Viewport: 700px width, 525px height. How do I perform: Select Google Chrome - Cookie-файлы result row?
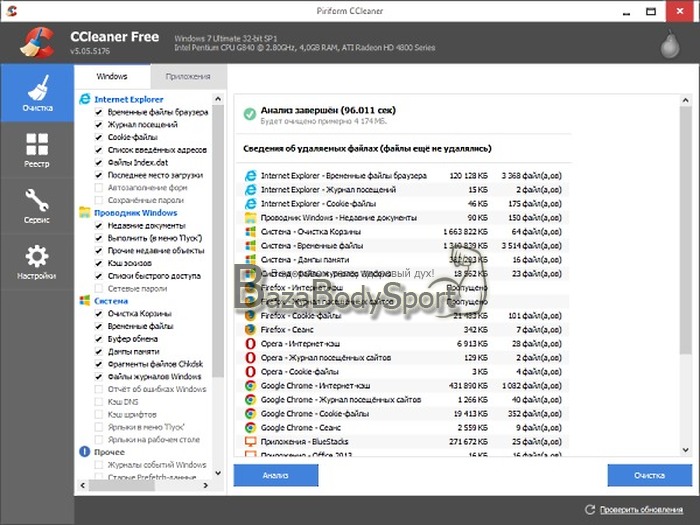(x=403, y=413)
